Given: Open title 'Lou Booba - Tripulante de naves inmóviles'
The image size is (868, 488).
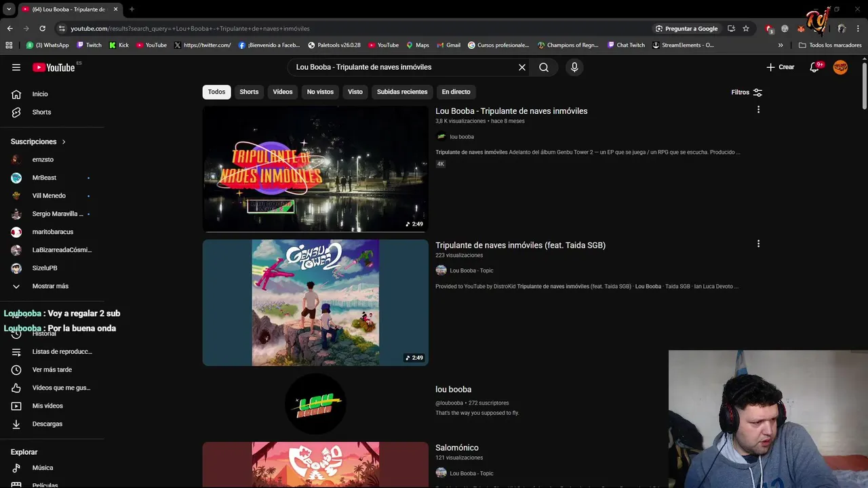Looking at the screenshot, I should click(511, 111).
